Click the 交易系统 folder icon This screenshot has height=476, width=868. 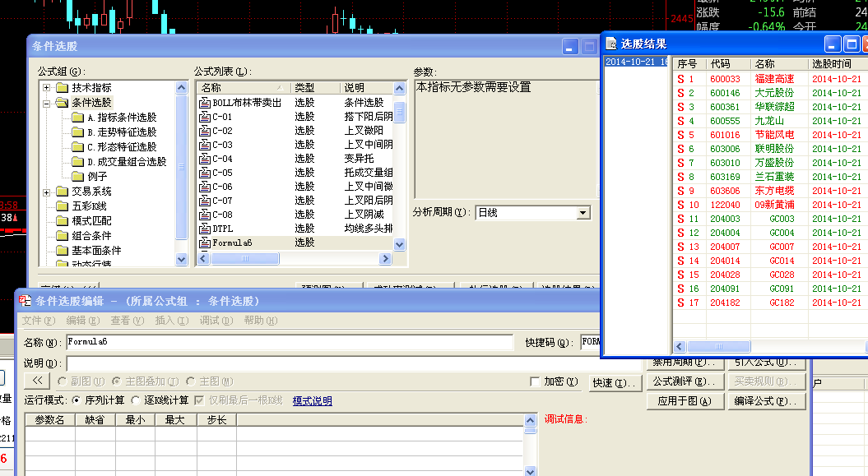62,192
